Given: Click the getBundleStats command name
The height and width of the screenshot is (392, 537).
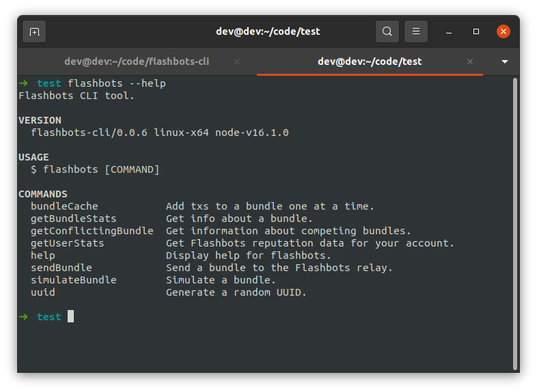Looking at the screenshot, I should pyautogui.click(x=73, y=219).
